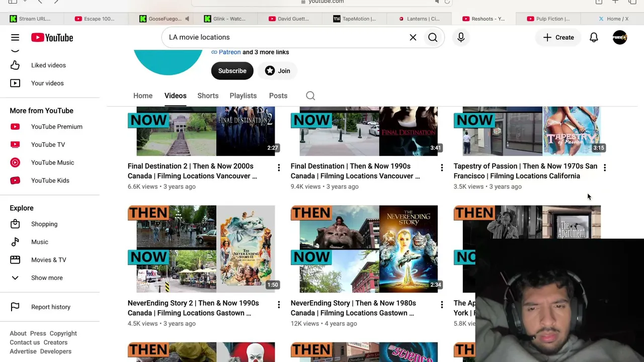644x362 pixels.
Task: Mute the GooseFuego browser tab audio
Action: tap(187, 19)
